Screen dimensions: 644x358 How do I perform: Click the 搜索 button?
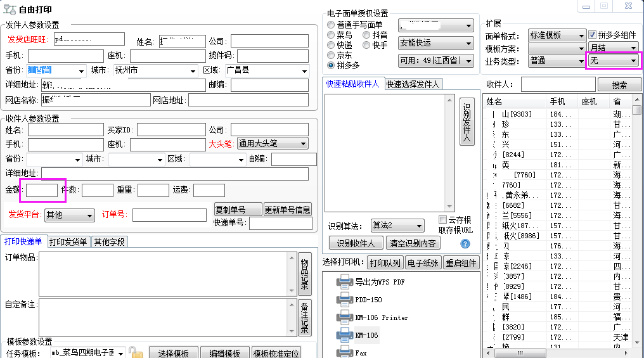[612, 85]
